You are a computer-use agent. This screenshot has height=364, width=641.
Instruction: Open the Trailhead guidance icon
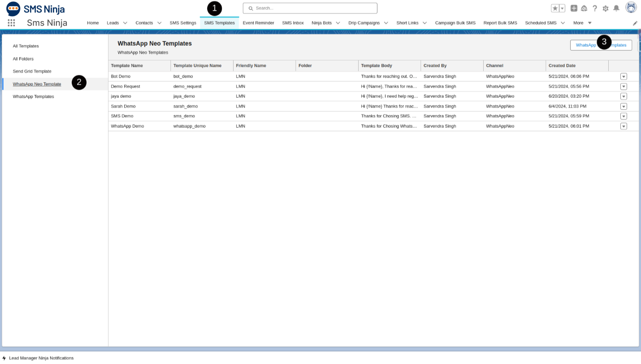(x=584, y=8)
